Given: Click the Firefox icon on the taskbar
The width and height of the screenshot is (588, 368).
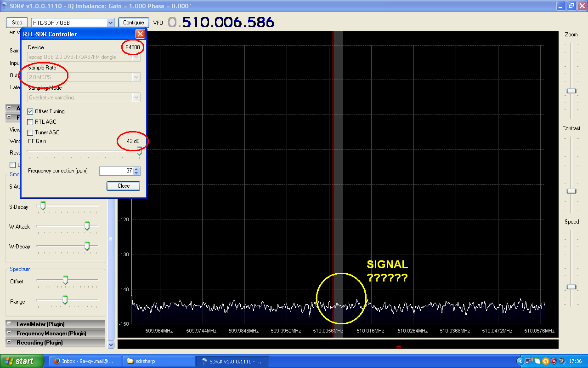Looking at the screenshot, I should pos(57,361).
